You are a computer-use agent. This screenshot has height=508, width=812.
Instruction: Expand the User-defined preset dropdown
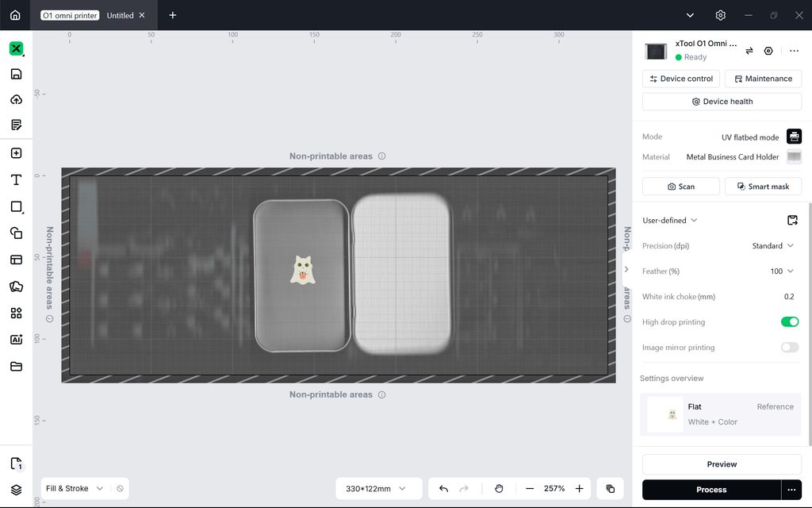(669, 221)
